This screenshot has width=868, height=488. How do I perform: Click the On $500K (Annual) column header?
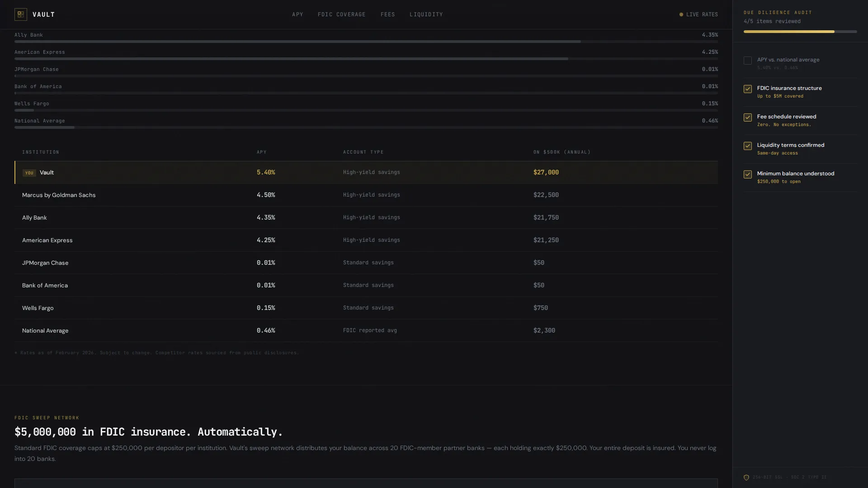click(x=562, y=152)
